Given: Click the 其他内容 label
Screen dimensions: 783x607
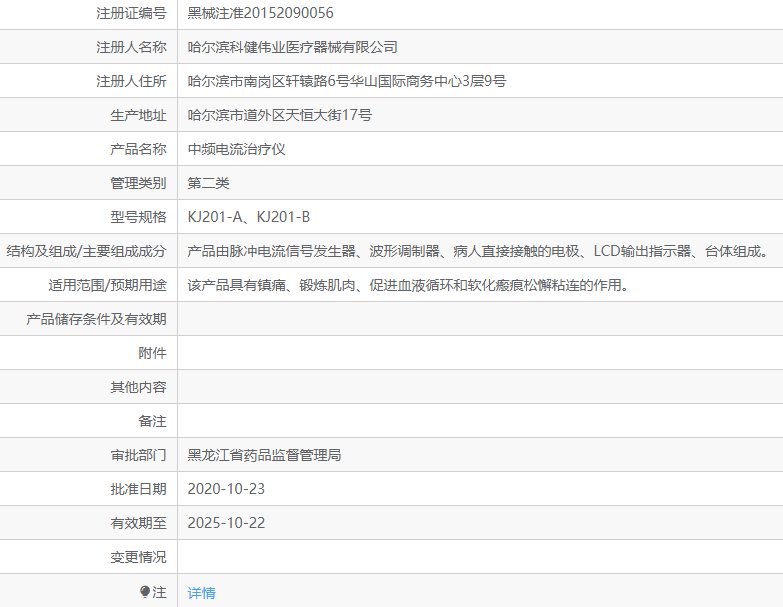Looking at the screenshot, I should click(x=138, y=387).
